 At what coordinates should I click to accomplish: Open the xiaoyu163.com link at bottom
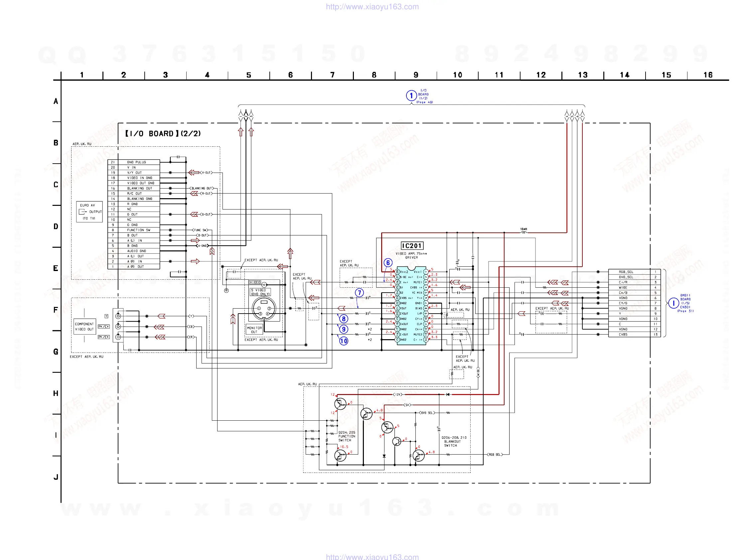click(372, 557)
